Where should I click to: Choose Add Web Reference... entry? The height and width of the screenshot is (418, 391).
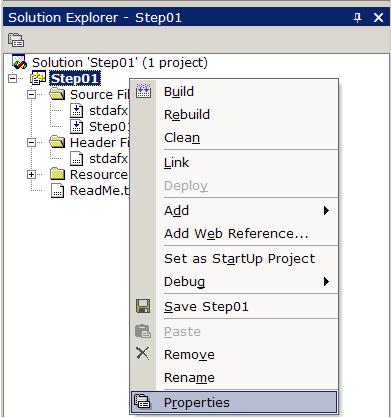[x=234, y=234]
